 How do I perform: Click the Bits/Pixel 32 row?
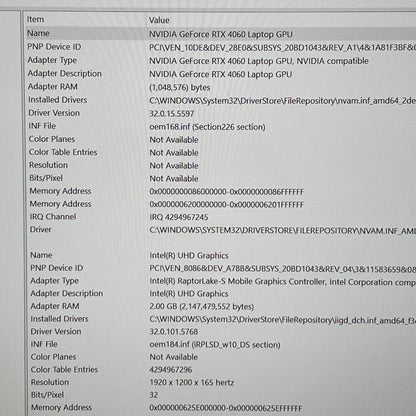point(220,395)
